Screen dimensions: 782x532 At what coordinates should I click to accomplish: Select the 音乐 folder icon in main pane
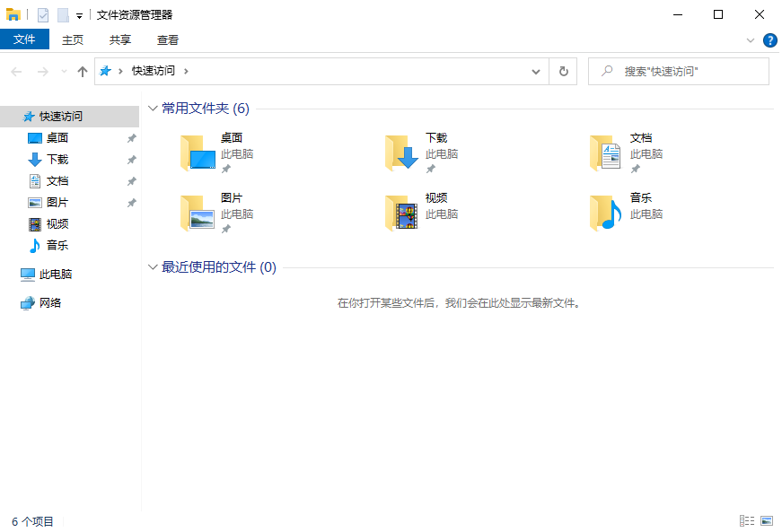pos(605,213)
